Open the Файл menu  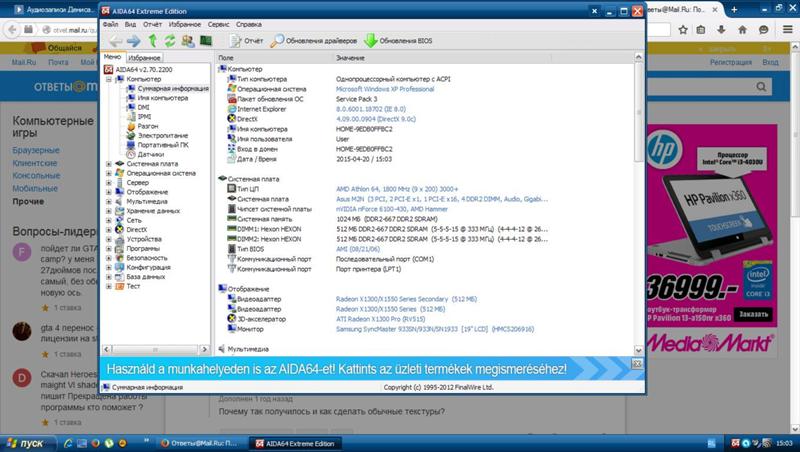[110, 24]
